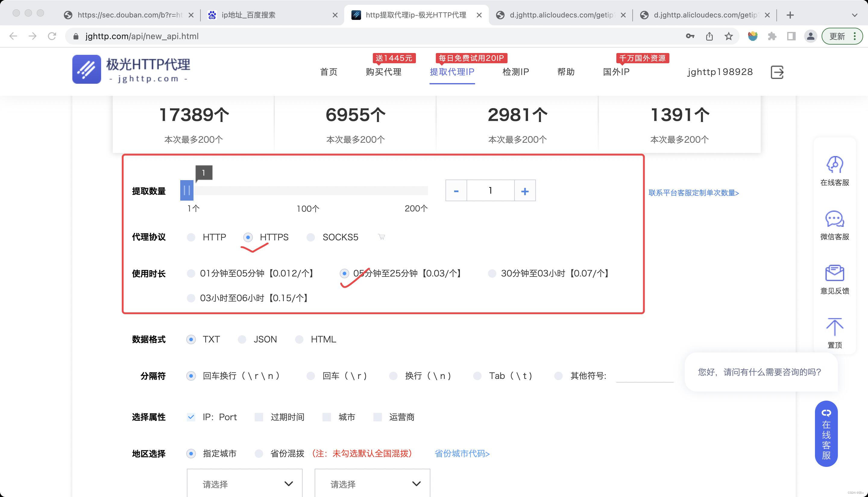Image resolution: width=868 pixels, height=497 pixels.
Task: Click jghttp198928 account name
Action: tap(720, 72)
